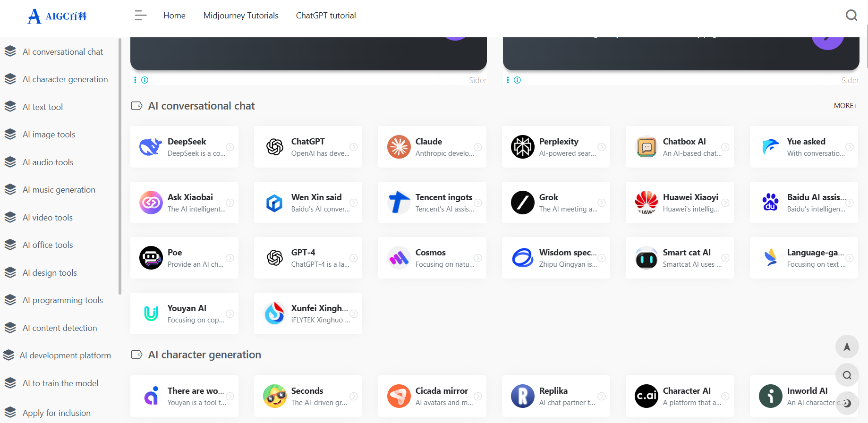Go to the ChatGPT tutorial menu item

(x=325, y=16)
